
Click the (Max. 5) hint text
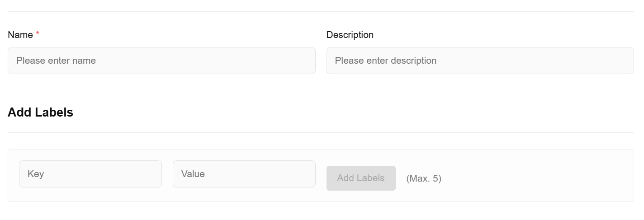coord(424,178)
